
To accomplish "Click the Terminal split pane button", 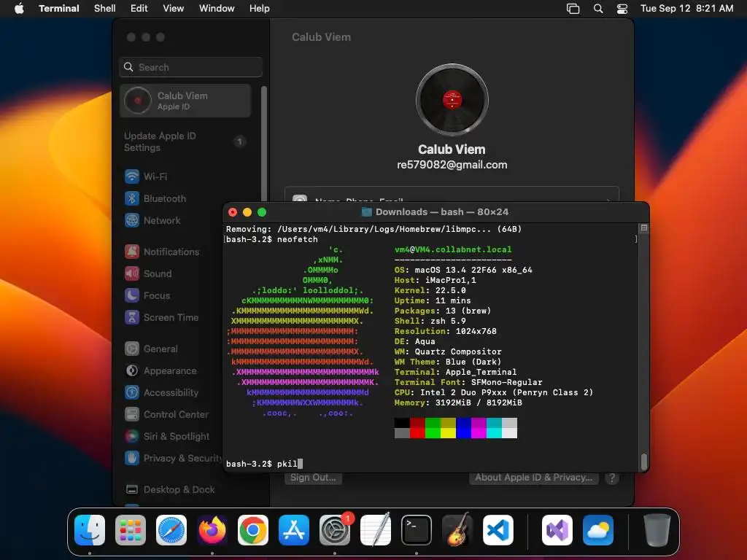I will 643,228.
